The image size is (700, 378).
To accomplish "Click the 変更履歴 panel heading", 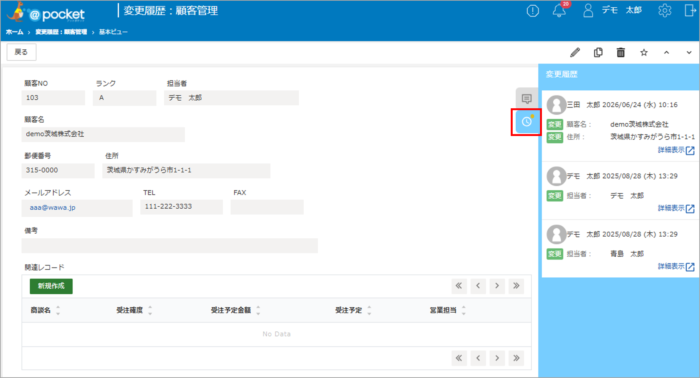I will pos(562,75).
